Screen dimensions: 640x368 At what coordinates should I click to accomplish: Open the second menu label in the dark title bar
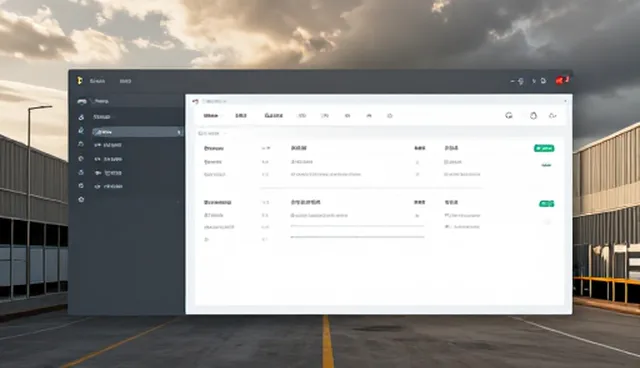tap(125, 81)
